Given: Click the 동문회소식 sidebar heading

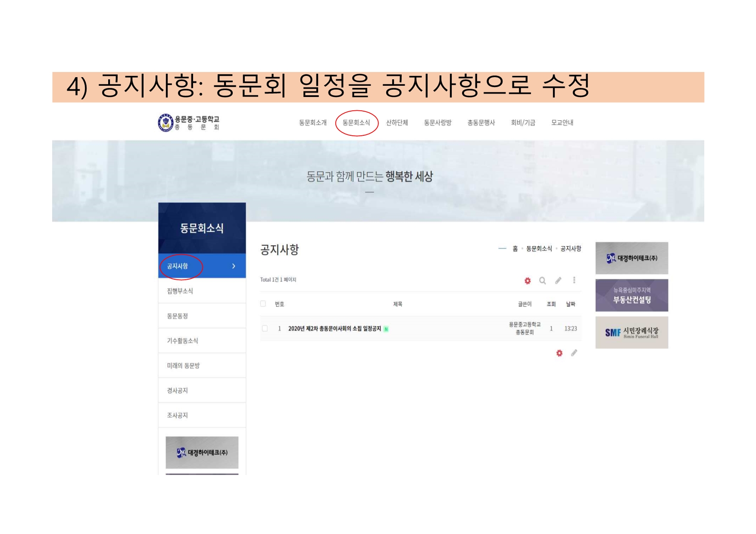Looking at the screenshot, I should [202, 228].
